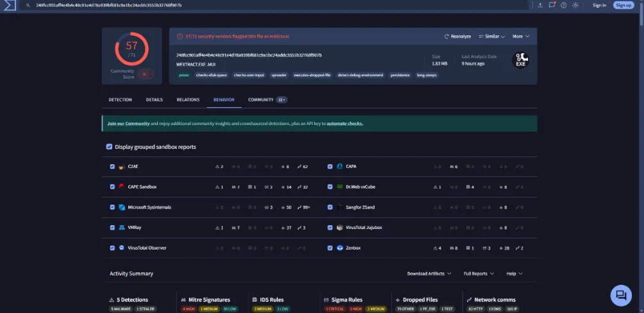644x313 pixels.
Task: Click the CAPE Sandbox logo icon
Action: click(122, 187)
